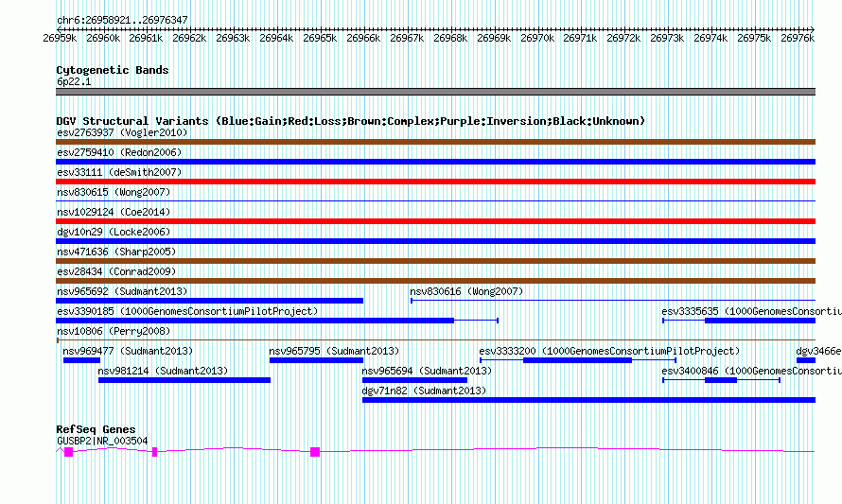842x504 pixels.
Task: Click the nsv10806 (Perry2008) thin brown line
Action: 435,340
